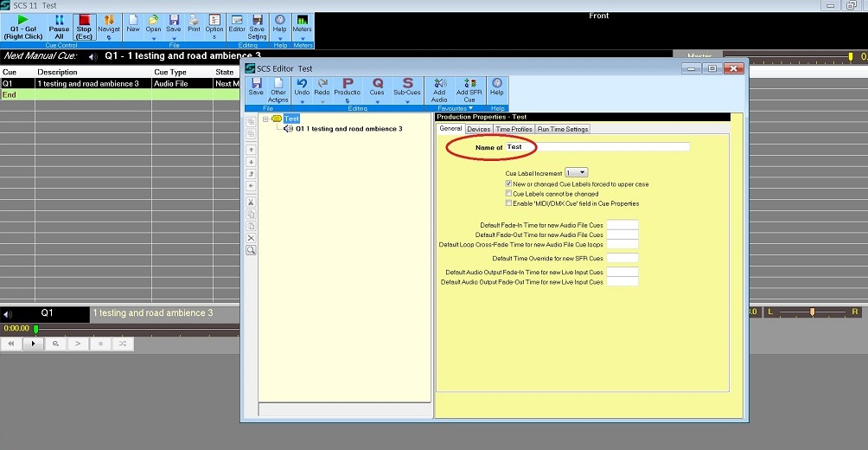This screenshot has height=450, width=868.
Task: Tick Enable 'MIDI/DMX Cue' field checkbox
Action: click(508, 203)
